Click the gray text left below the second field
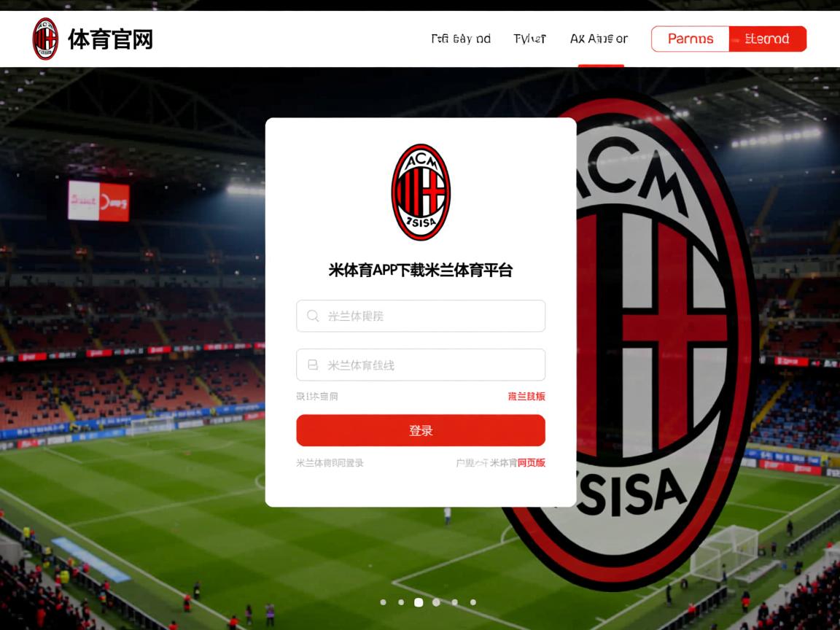Viewport: 840px width, 630px height. click(317, 397)
